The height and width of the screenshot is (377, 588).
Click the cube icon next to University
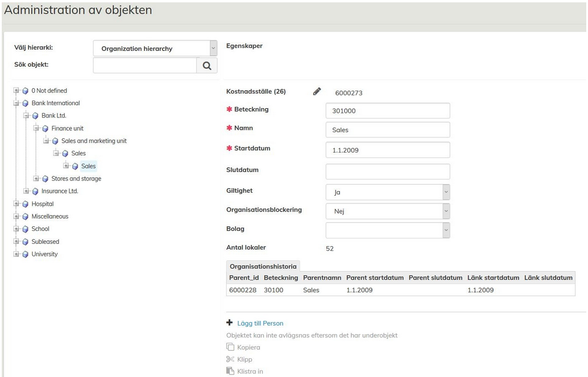[25, 254]
